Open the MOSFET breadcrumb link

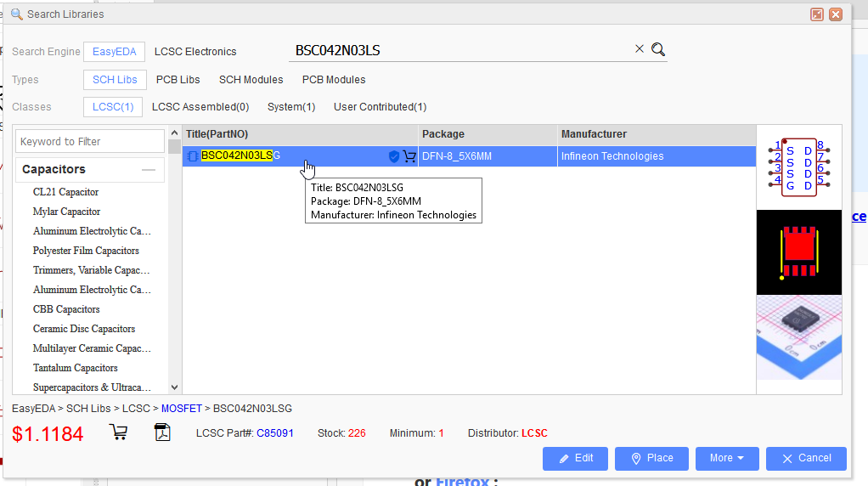pos(182,409)
